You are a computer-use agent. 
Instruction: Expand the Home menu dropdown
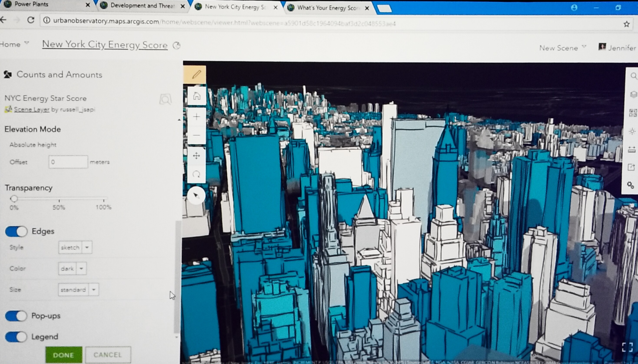14,44
